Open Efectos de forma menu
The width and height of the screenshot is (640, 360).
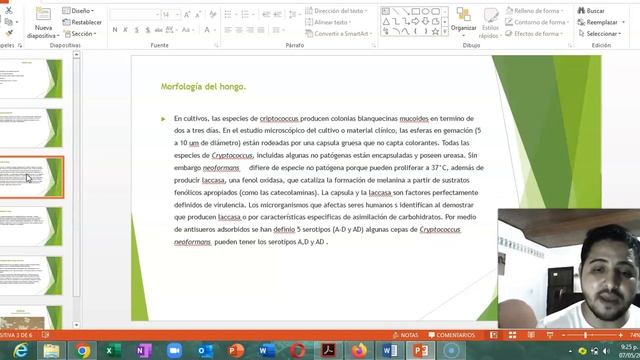coord(534,33)
